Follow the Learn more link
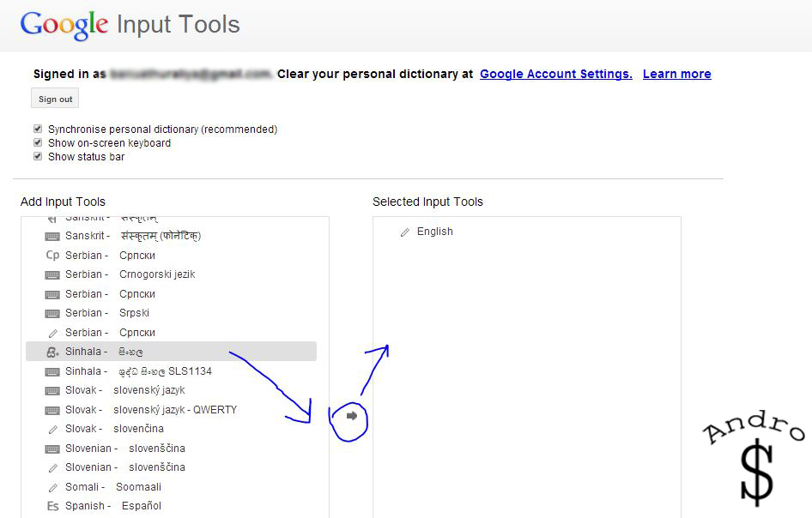Viewport: 812px width, 518px height. pyautogui.click(x=676, y=74)
